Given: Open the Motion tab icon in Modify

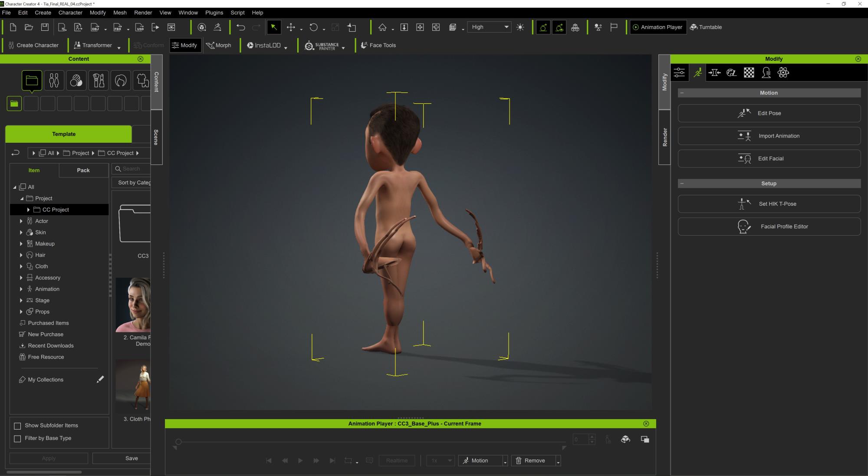Looking at the screenshot, I should (x=697, y=72).
